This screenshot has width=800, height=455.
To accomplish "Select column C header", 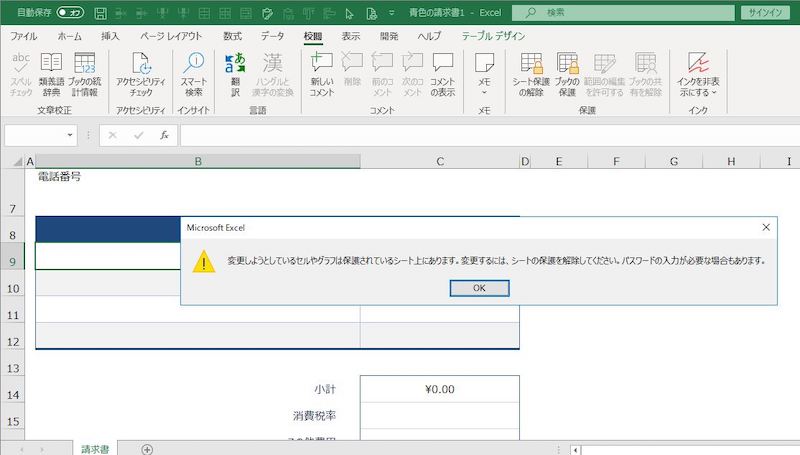I will pos(440,162).
